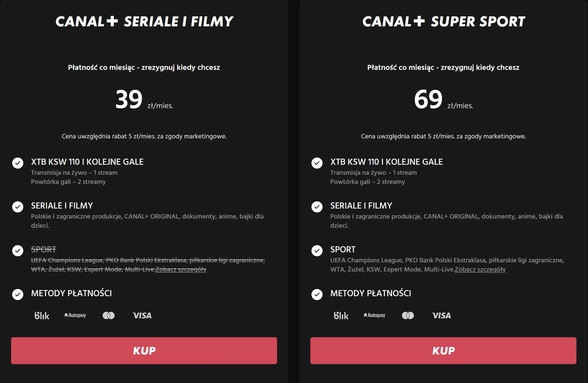Click the 69 zł/mies. price
The height and width of the screenshot is (383, 588).
(x=443, y=100)
